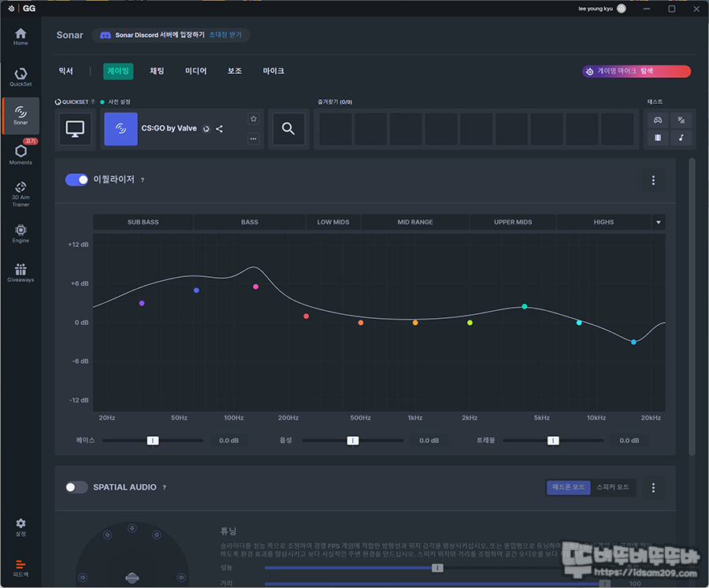Select headphone mode

568,487
